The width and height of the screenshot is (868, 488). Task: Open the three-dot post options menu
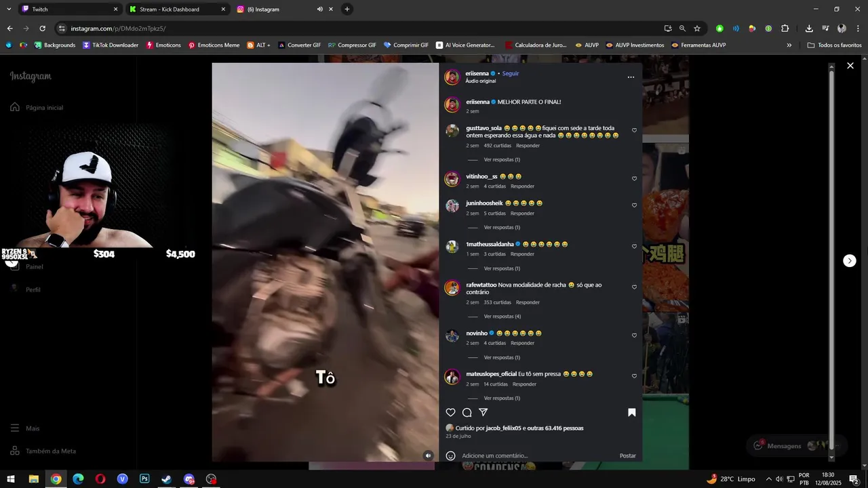(x=631, y=77)
